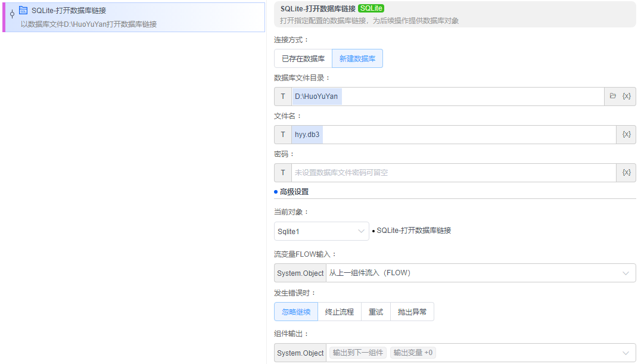Collapse the 高级设置 section
638x364 pixels.
(x=294, y=192)
